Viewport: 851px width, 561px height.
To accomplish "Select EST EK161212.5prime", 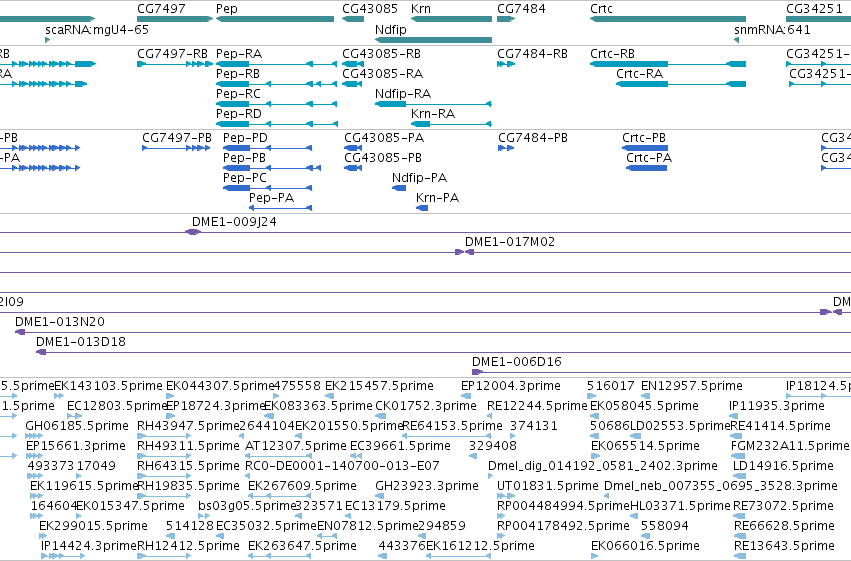I will pyautogui.click(x=480, y=546).
